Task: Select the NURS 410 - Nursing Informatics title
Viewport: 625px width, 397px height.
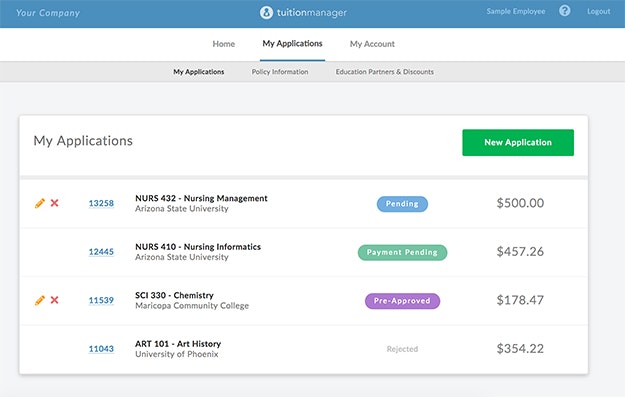Action: coord(198,247)
